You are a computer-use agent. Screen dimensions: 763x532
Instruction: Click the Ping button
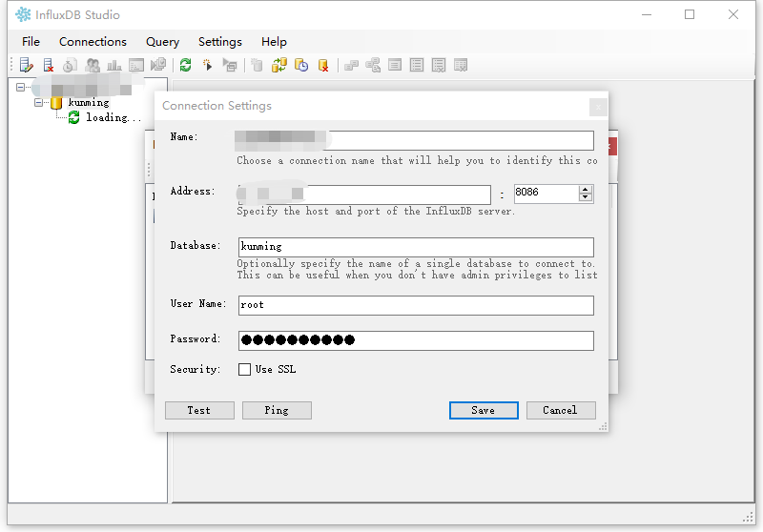[277, 410]
